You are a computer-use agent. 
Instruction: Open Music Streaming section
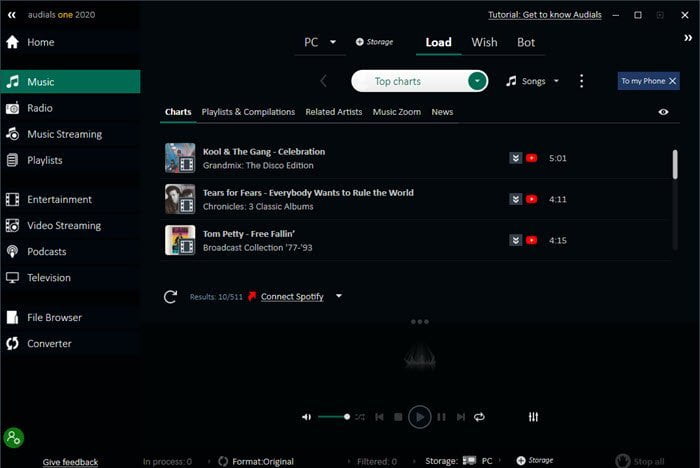[x=70, y=134]
